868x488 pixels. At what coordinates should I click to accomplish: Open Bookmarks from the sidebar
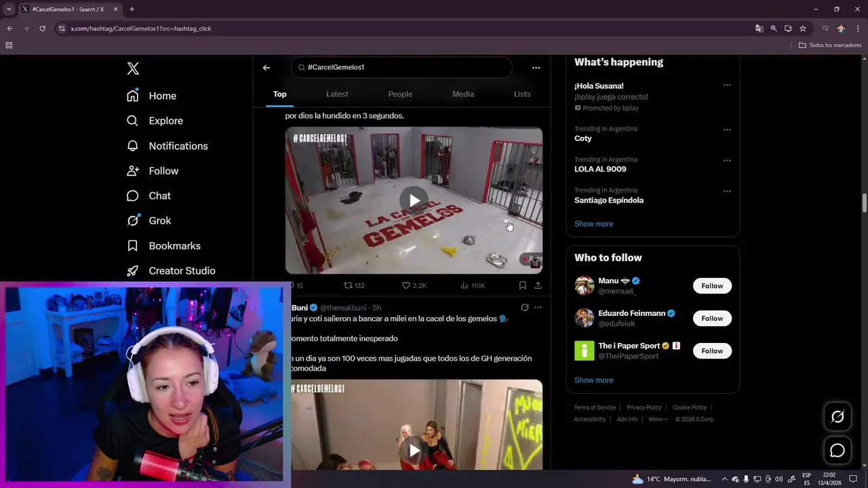[x=163, y=245]
